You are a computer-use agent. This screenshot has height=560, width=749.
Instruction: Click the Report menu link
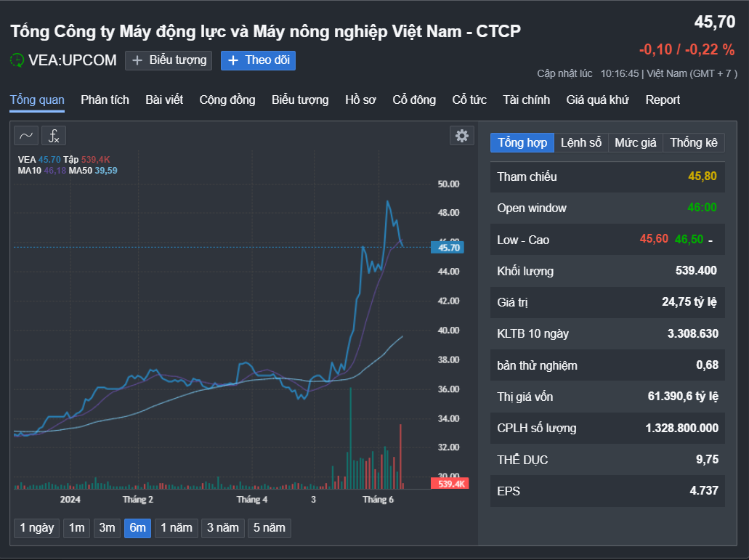[663, 100]
